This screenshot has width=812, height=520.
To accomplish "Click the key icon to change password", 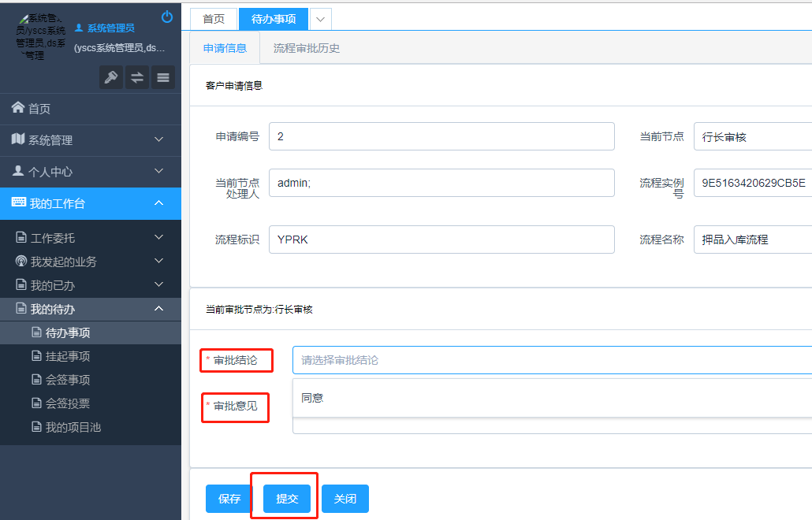I will point(111,77).
